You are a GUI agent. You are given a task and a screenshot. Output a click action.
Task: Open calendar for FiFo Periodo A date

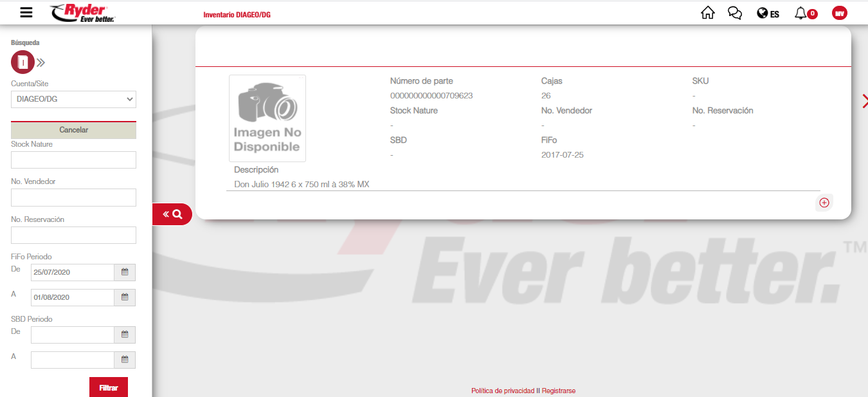coord(125,297)
